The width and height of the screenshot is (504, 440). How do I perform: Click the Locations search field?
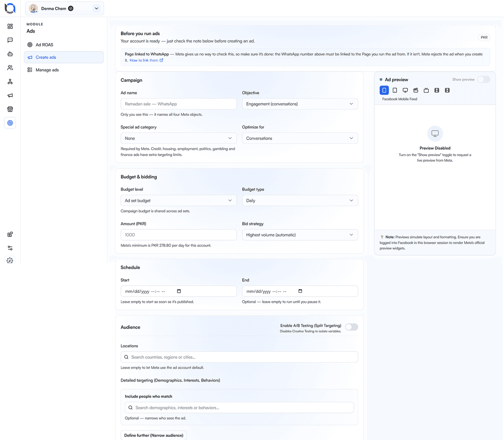pos(239,357)
